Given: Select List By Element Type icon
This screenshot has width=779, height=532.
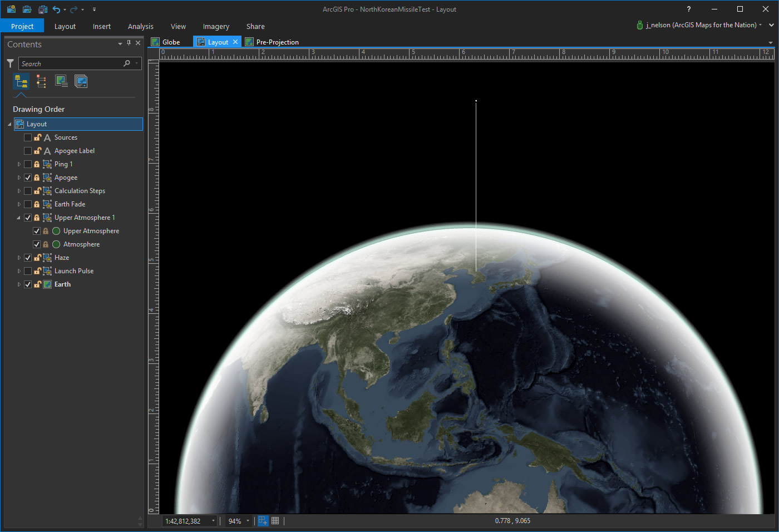Looking at the screenshot, I should coord(41,82).
